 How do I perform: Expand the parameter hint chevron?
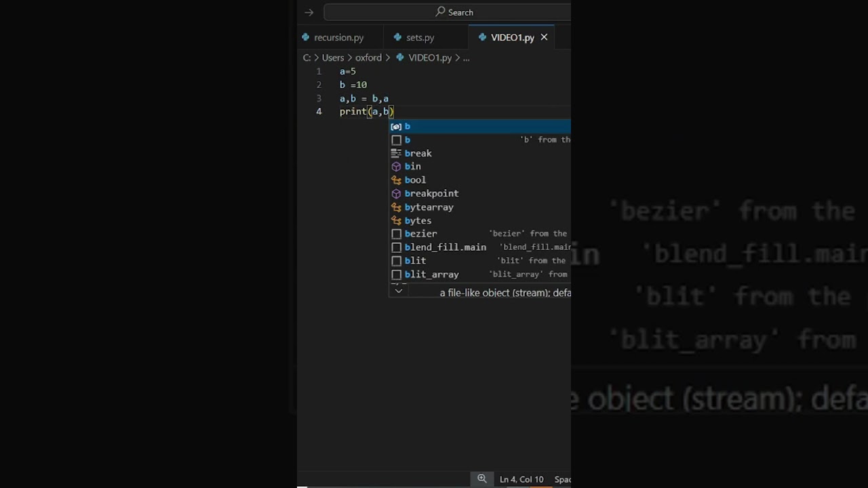click(399, 291)
